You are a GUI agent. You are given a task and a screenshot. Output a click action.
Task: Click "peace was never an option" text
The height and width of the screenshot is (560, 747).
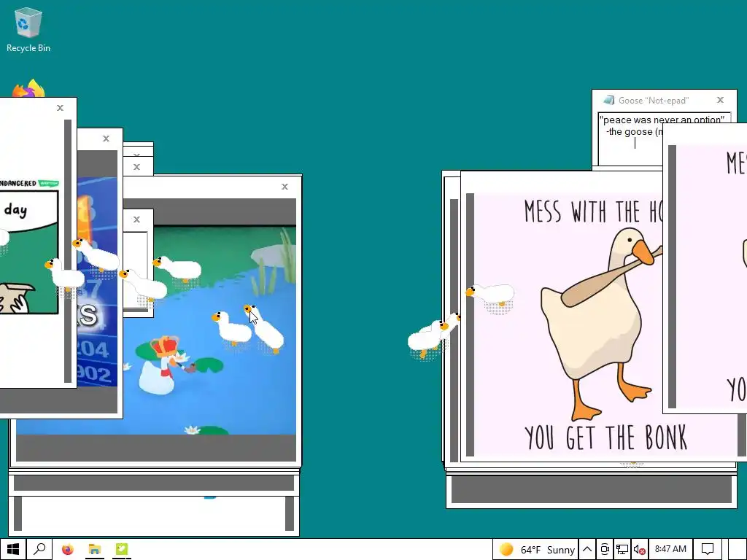(x=661, y=120)
